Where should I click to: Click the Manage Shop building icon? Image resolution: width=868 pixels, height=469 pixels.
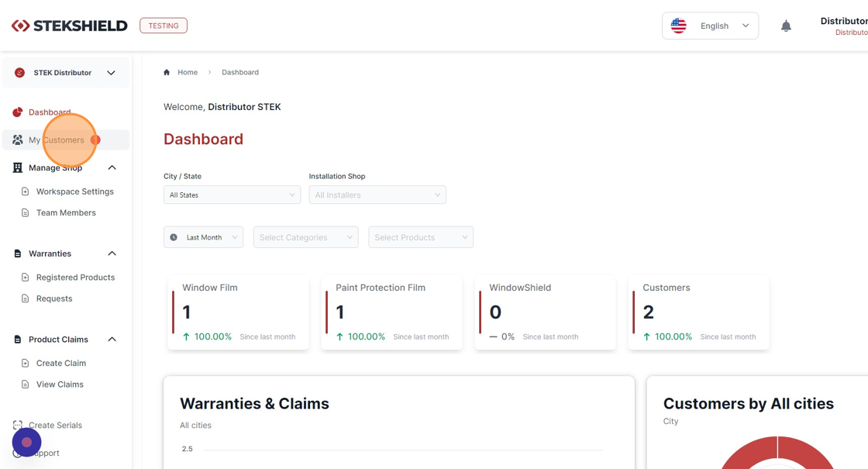[18, 167]
